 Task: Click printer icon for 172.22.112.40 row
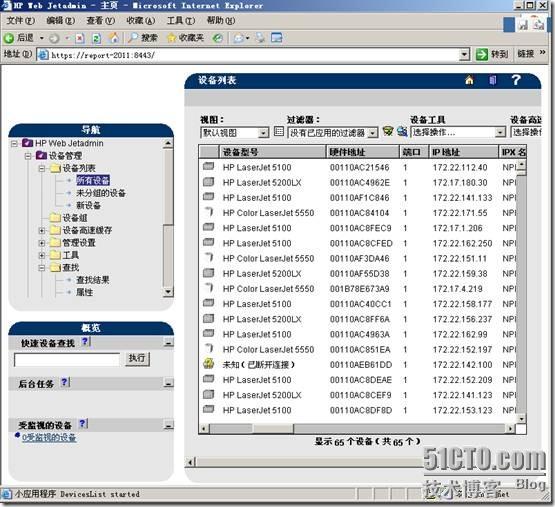click(209, 166)
